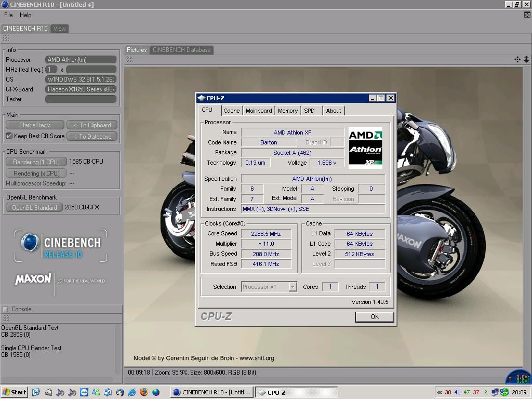Click OK in the CPU-Z window
Image resolution: width=532 pixels, height=399 pixels.
(375, 316)
